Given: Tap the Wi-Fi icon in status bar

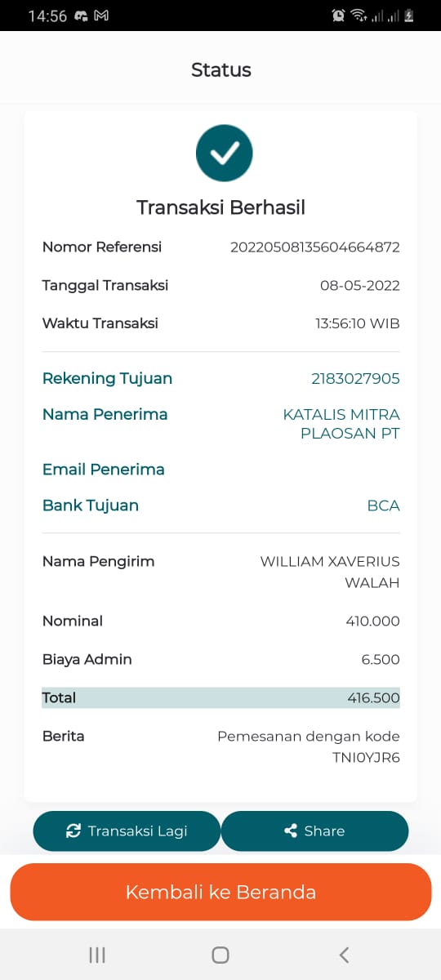Looking at the screenshot, I should [x=359, y=16].
